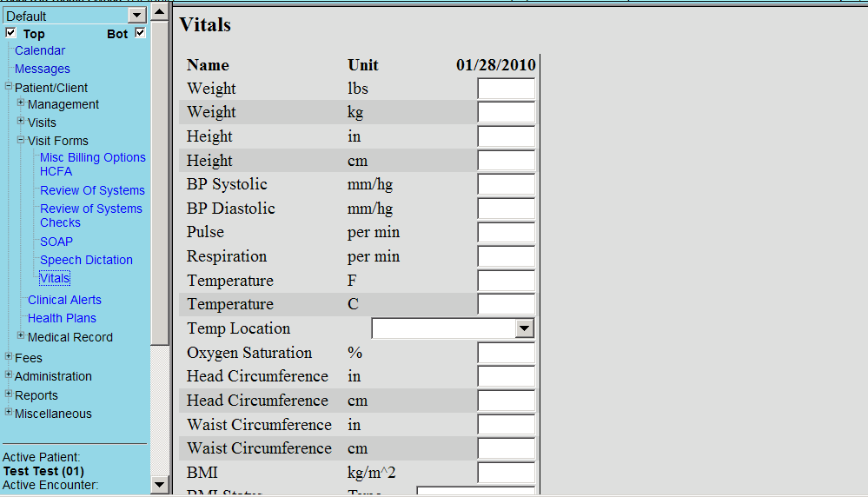Click the BP Systolic input field
The height and width of the screenshot is (497, 868).
(x=506, y=184)
